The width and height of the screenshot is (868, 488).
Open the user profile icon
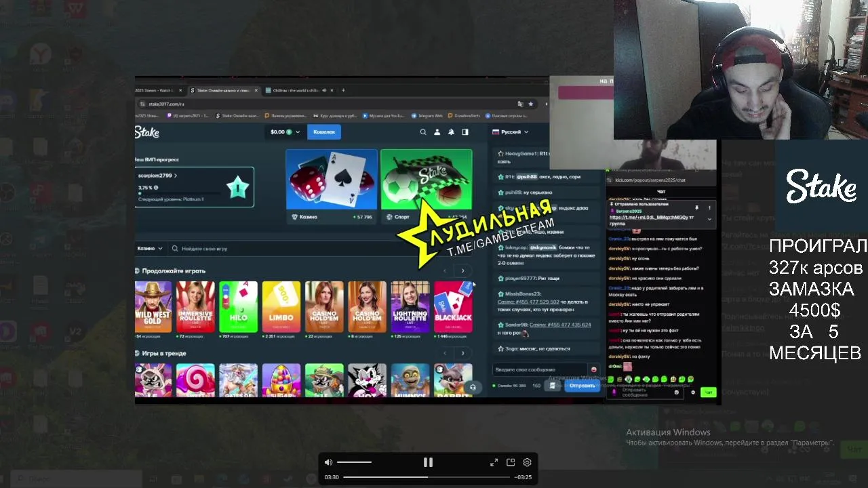pos(437,132)
